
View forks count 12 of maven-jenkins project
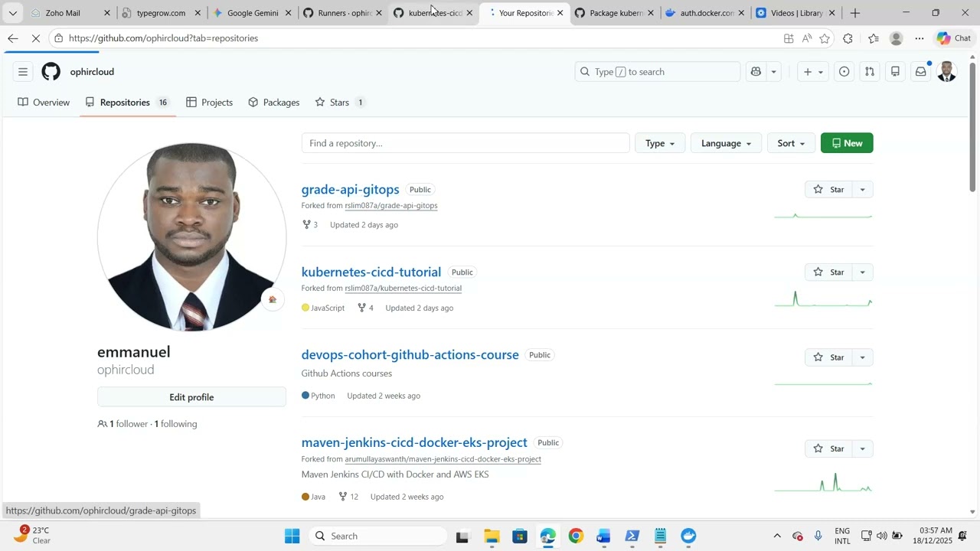pyautogui.click(x=348, y=497)
